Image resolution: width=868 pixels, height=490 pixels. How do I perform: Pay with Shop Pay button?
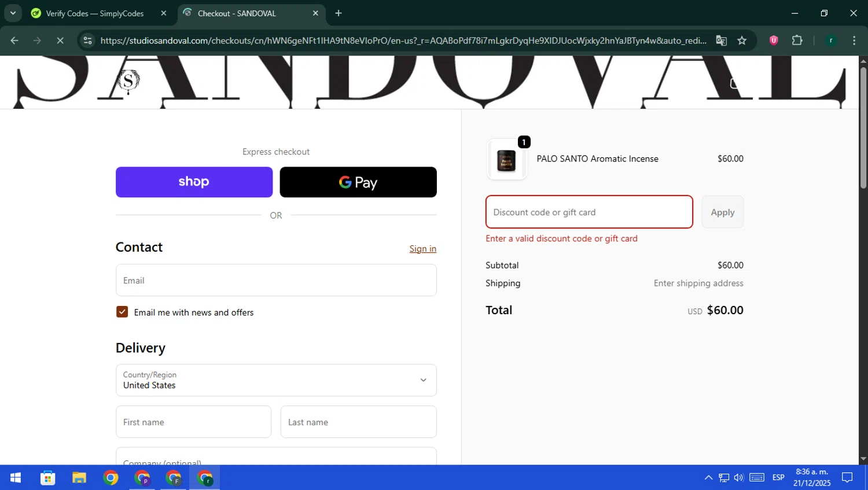click(x=194, y=182)
